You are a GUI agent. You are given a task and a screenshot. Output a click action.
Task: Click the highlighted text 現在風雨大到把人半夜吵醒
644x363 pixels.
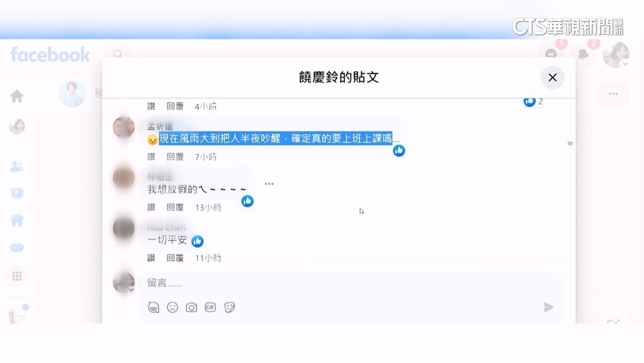[220, 139]
